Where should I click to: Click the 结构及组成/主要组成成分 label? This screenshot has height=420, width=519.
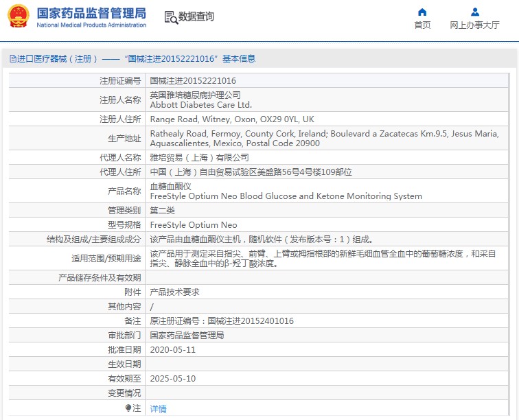93,239
